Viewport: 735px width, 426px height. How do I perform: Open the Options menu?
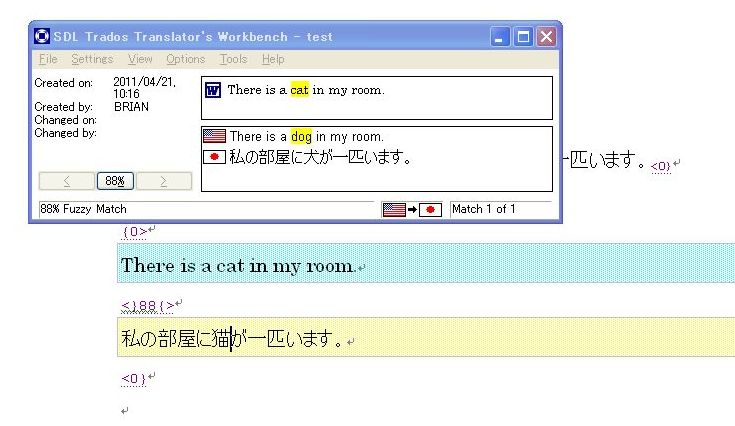186,59
